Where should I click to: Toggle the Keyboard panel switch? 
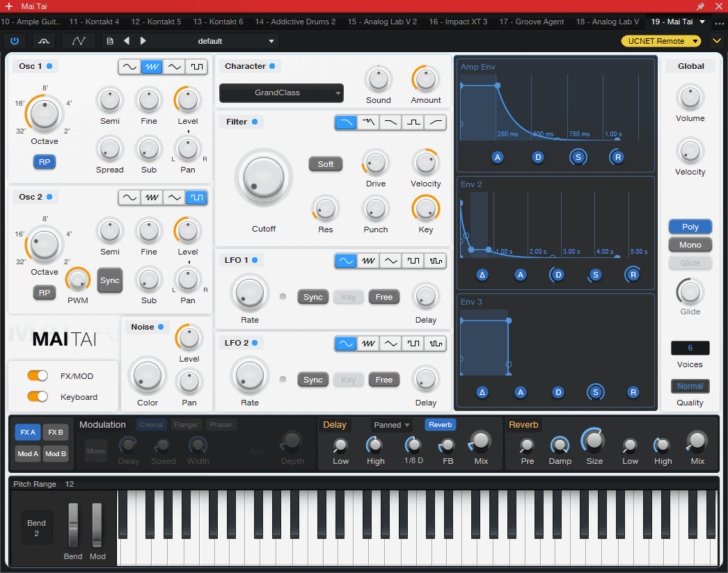tap(38, 397)
